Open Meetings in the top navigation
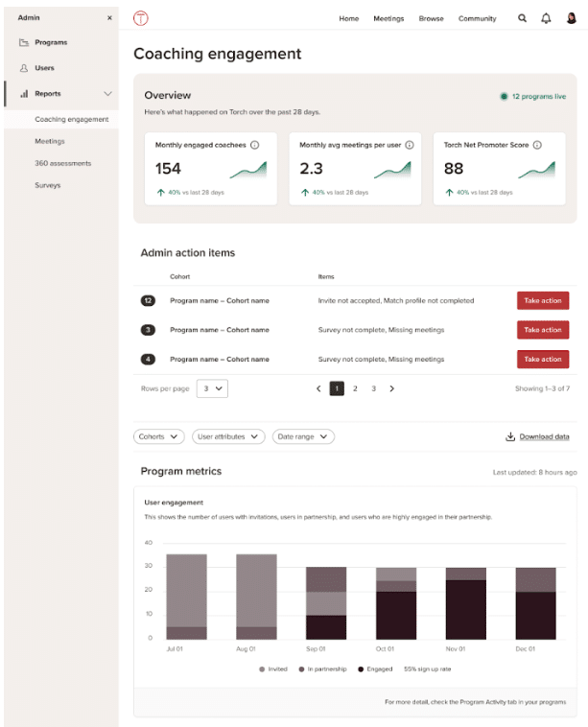 (388, 18)
